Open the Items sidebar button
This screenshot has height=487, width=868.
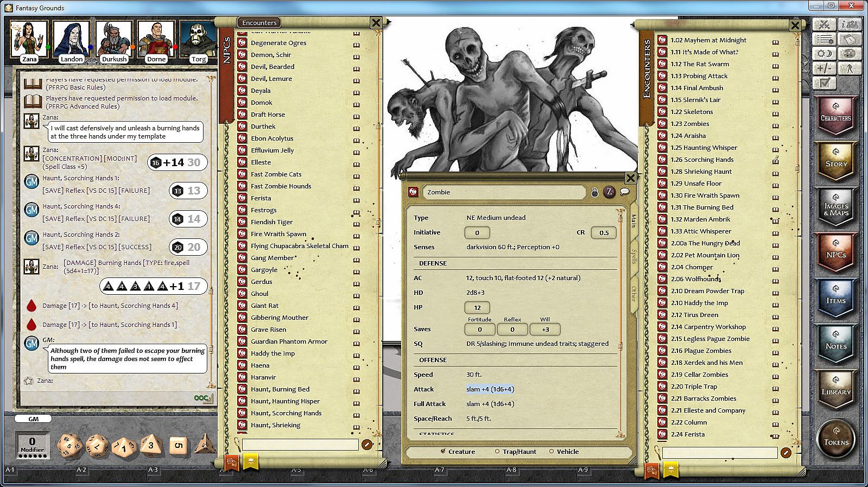pyautogui.click(x=835, y=298)
